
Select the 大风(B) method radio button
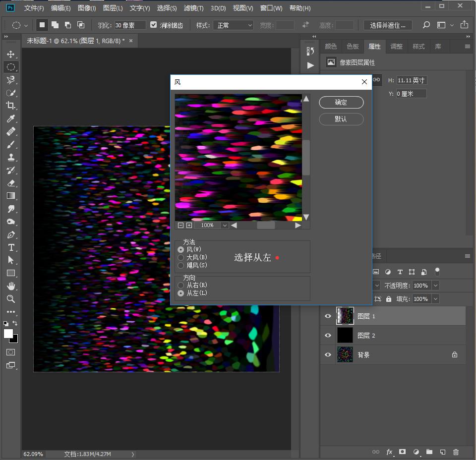[181, 257]
